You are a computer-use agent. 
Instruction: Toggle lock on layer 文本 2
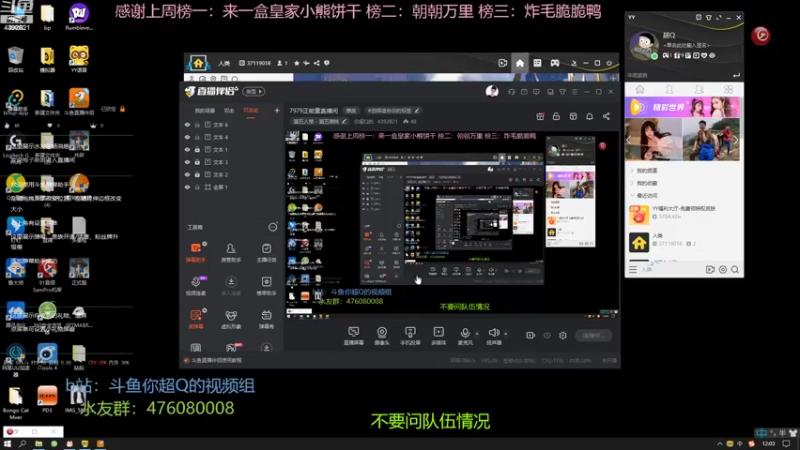197,174
